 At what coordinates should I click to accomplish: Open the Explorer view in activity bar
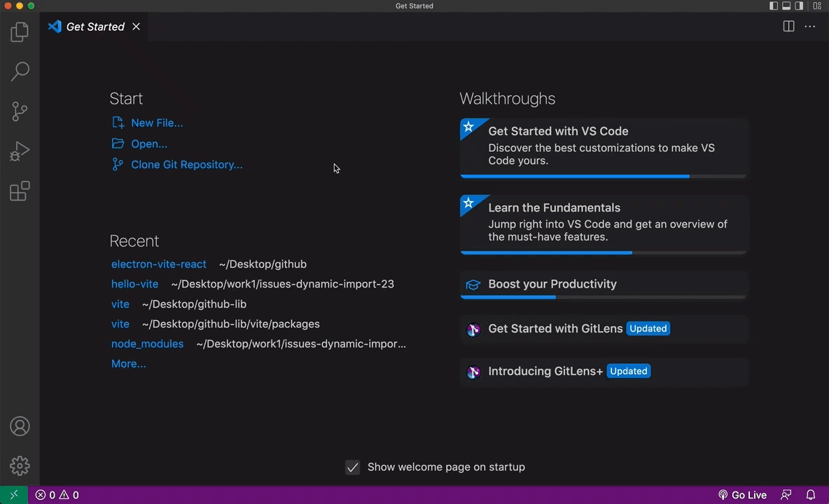click(x=20, y=31)
